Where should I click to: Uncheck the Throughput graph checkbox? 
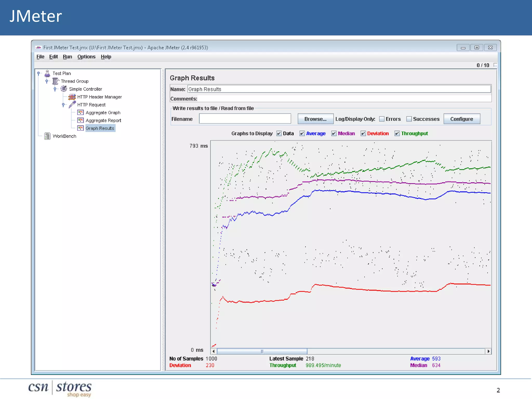tap(397, 134)
